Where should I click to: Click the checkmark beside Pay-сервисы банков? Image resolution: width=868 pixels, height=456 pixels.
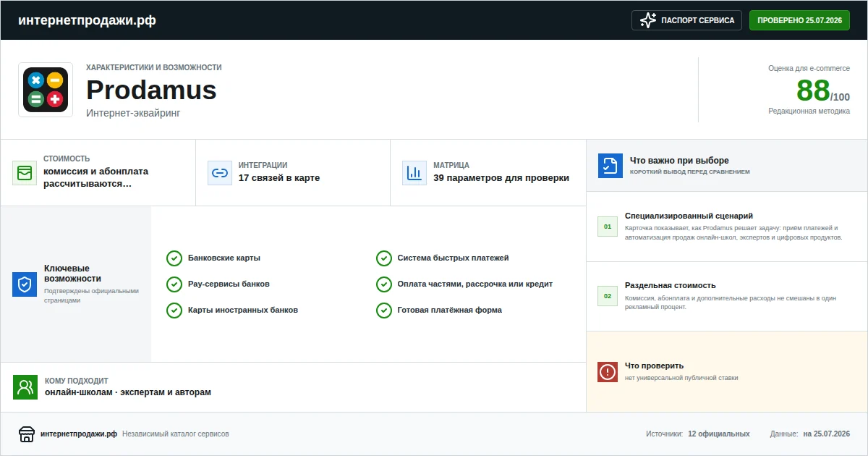[x=174, y=284]
